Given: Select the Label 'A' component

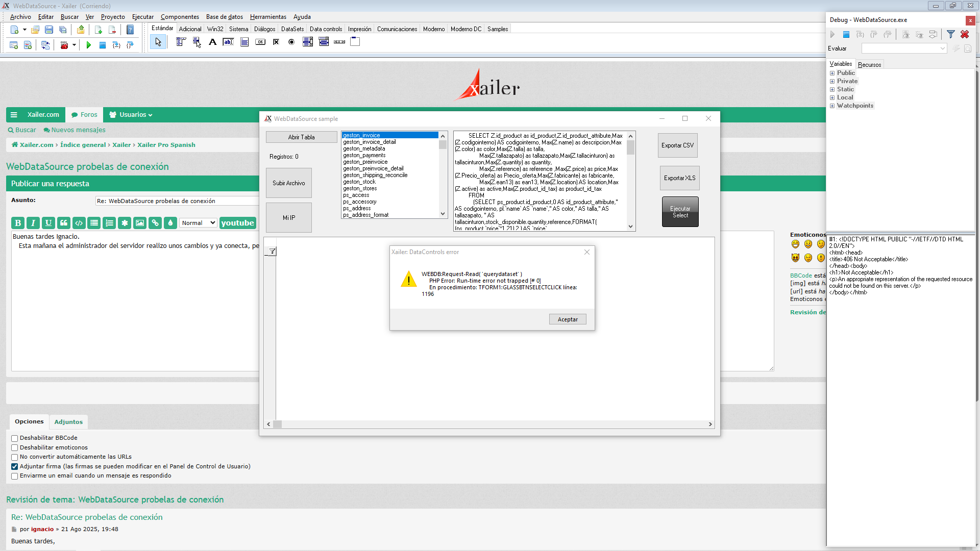Looking at the screenshot, I should 213,42.
